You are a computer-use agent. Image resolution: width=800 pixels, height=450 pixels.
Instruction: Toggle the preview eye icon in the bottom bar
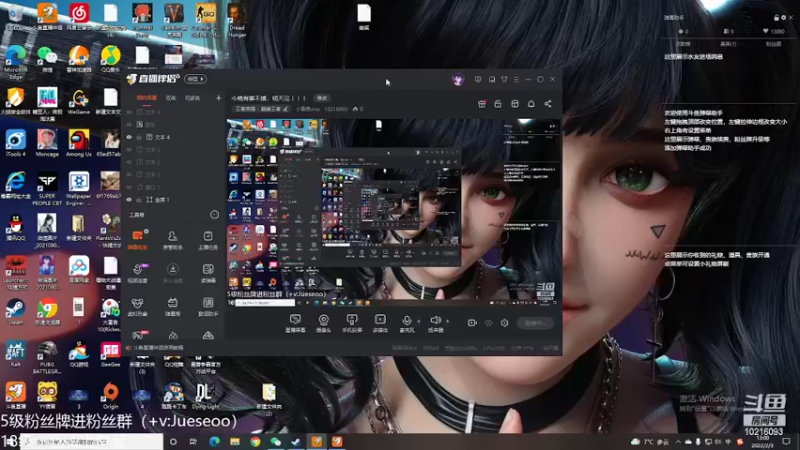click(x=488, y=322)
